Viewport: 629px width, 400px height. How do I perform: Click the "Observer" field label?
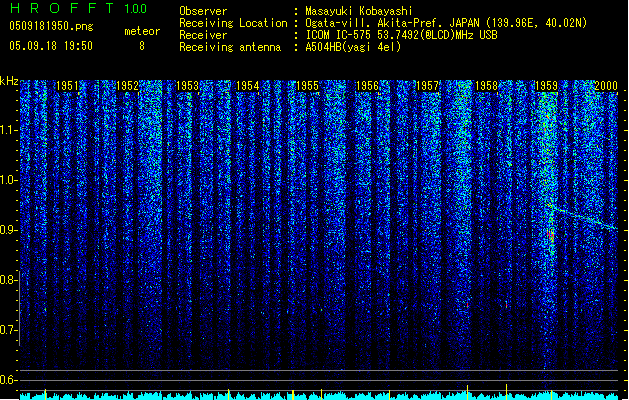pyautogui.click(x=203, y=11)
